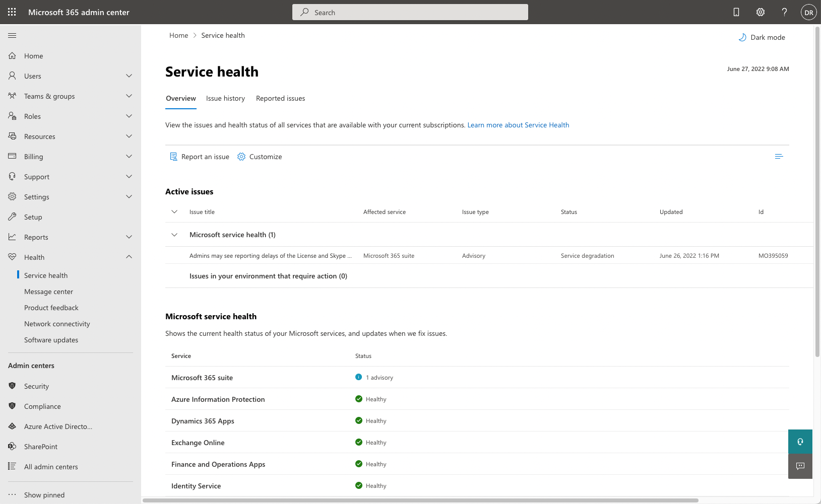
Task: Expand the Billing chevron
Action: [x=129, y=156]
